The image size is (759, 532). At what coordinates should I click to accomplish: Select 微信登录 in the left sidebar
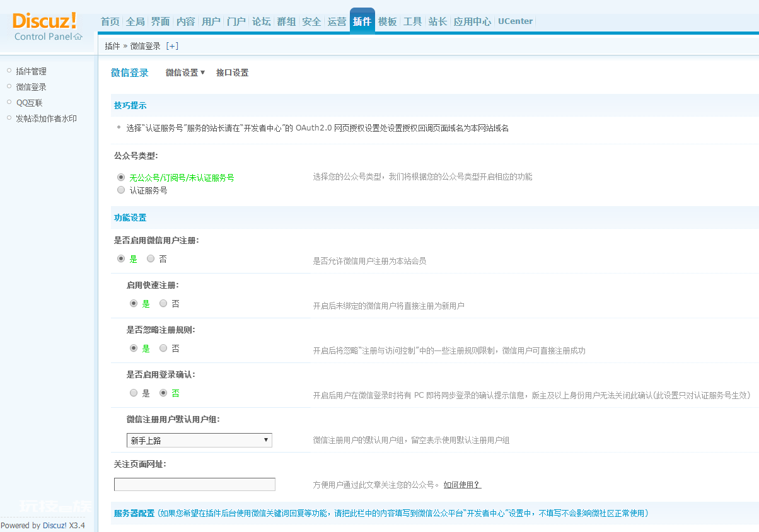32,87
